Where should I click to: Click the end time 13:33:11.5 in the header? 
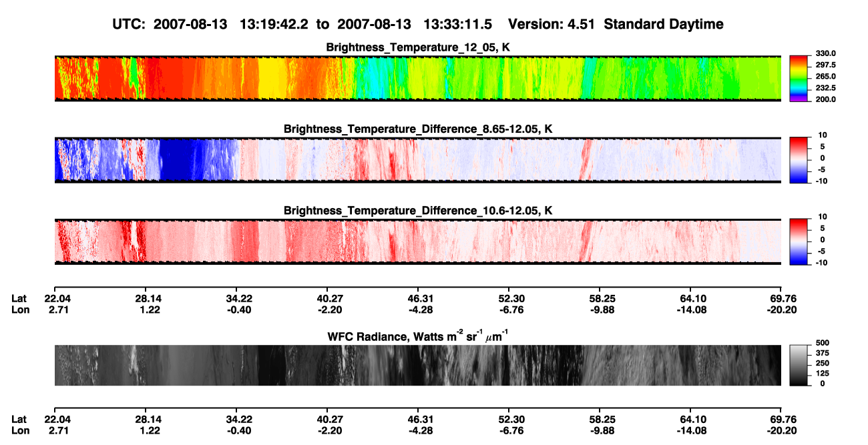tap(458, 24)
